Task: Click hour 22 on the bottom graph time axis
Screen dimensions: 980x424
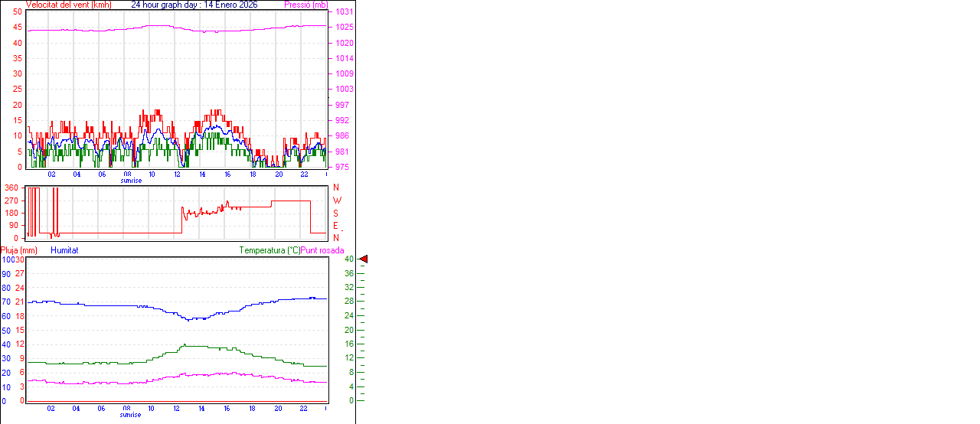Action: coord(303,408)
